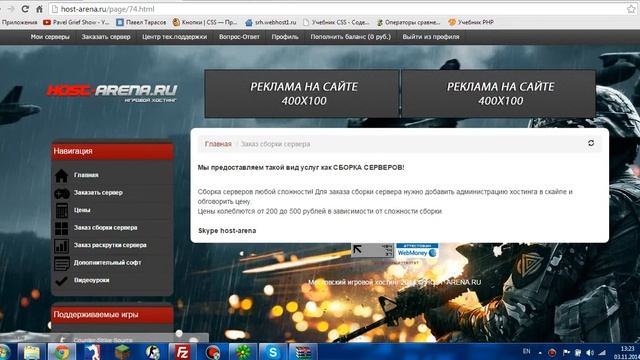Viewport: 640px width, 360px height.
Task: Open the Операторы сравнения bookmark
Action: 408,22
